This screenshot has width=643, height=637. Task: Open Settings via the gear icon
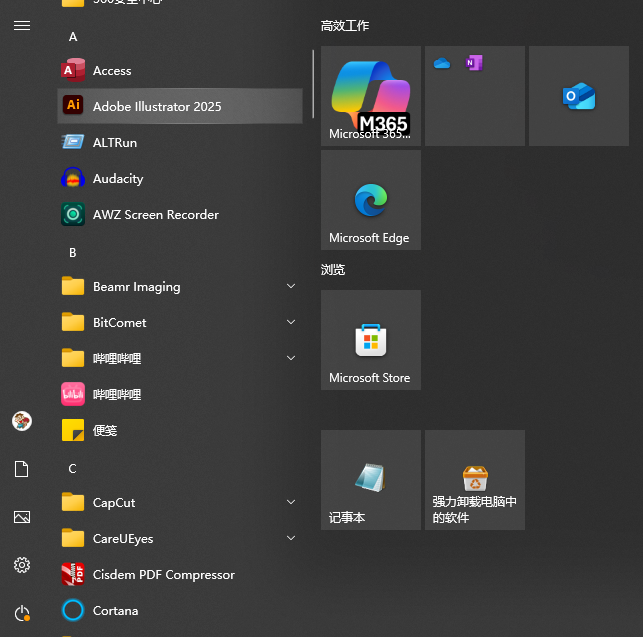(x=22, y=565)
